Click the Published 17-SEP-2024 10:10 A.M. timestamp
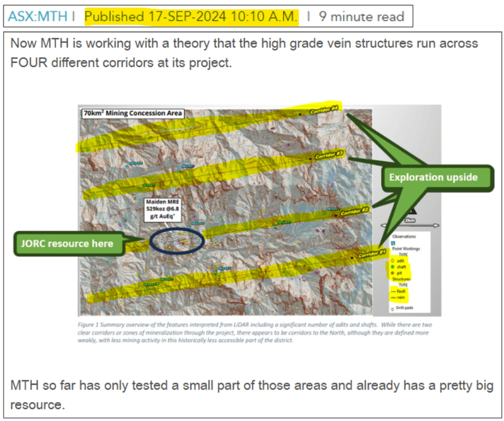The width and height of the screenshot is (504, 421). tap(192, 16)
